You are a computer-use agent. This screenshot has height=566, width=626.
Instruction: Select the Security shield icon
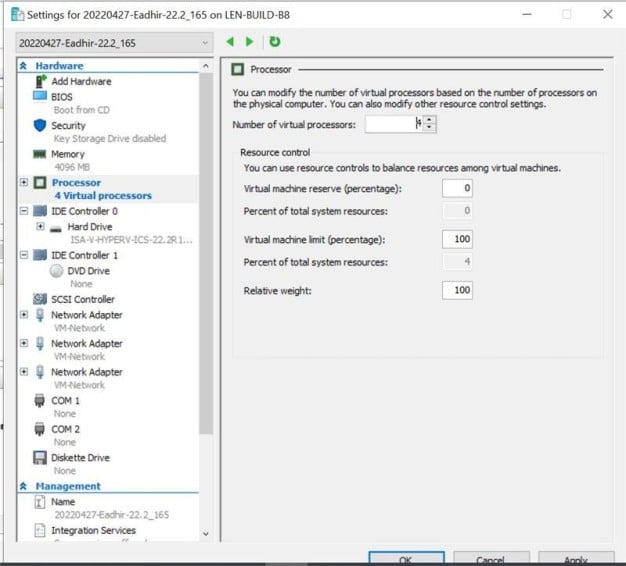click(40, 125)
